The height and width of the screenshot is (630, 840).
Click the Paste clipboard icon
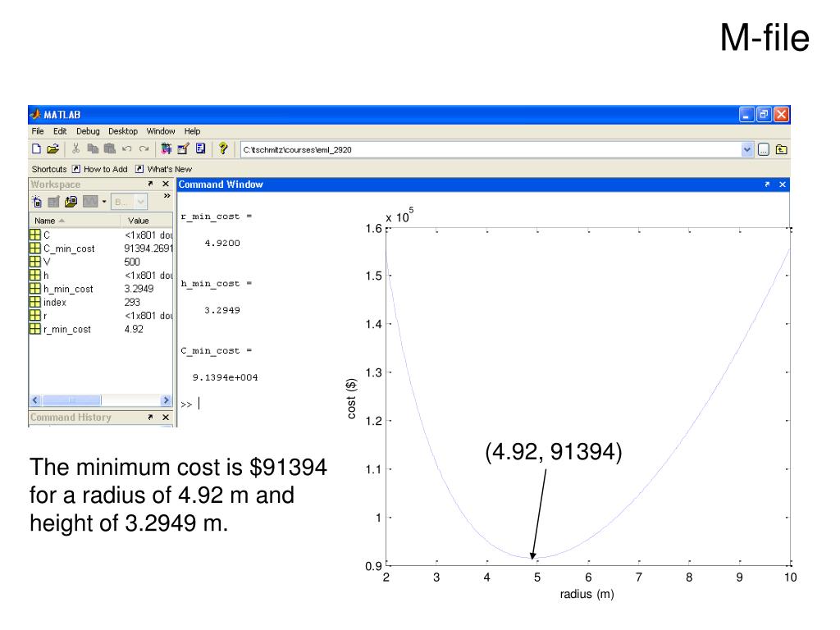point(110,149)
